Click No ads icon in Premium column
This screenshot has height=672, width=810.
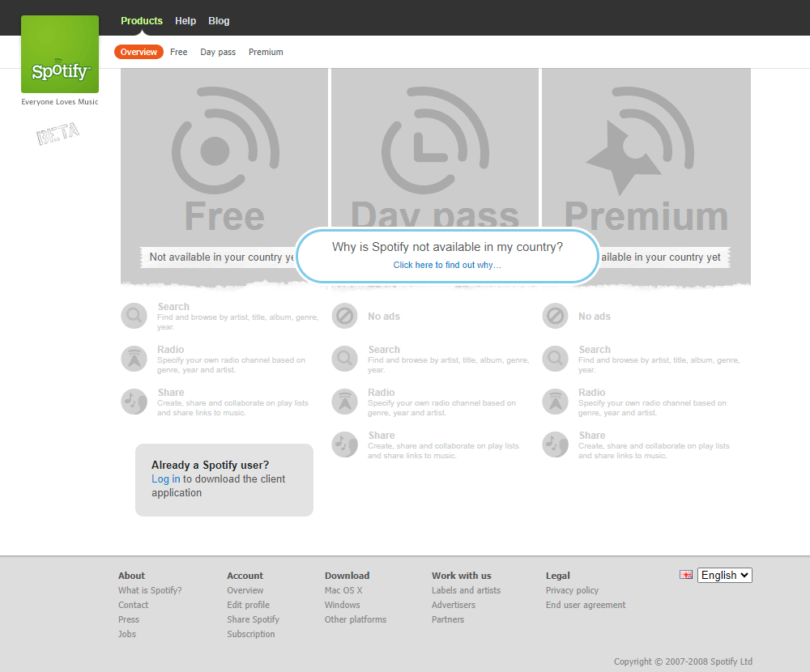point(556,316)
